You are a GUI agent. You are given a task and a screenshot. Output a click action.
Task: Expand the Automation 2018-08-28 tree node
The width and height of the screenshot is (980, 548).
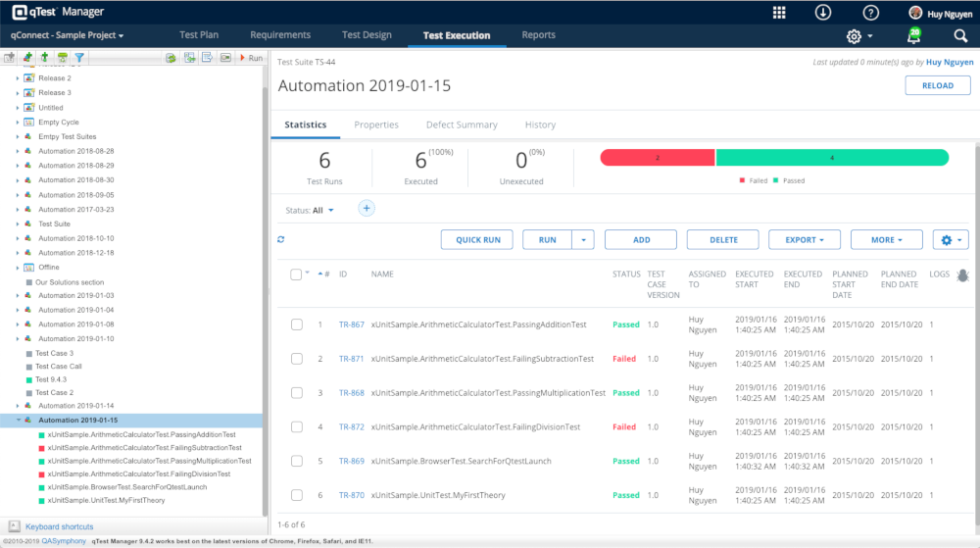18,151
